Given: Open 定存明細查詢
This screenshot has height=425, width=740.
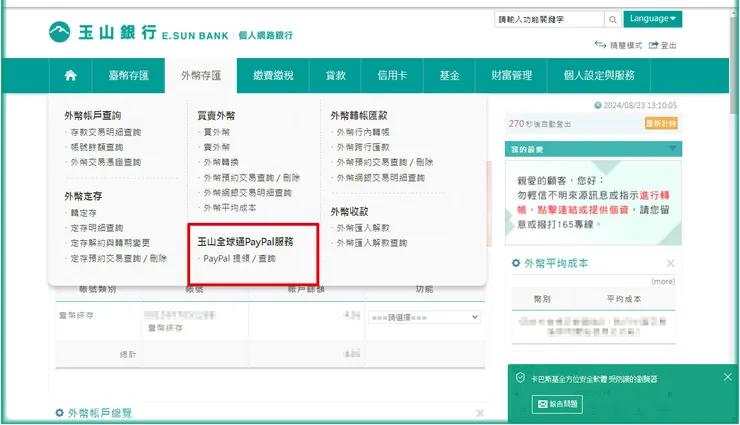Looking at the screenshot, I should point(97,228).
